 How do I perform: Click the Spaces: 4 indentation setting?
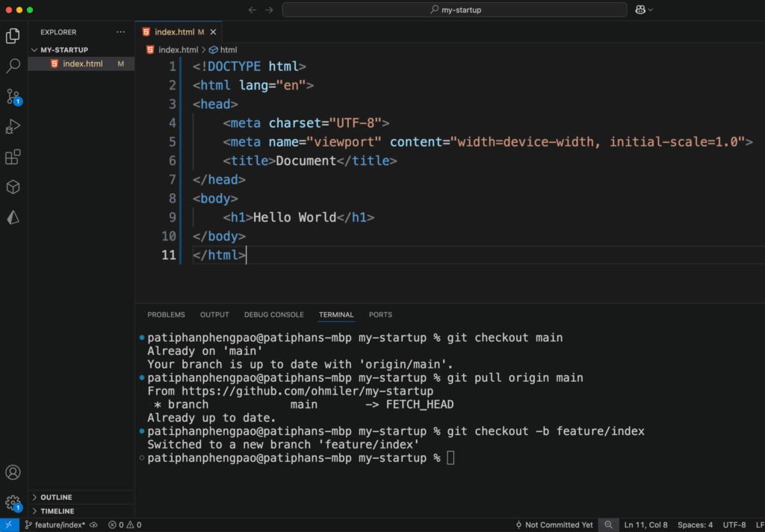tap(695, 525)
